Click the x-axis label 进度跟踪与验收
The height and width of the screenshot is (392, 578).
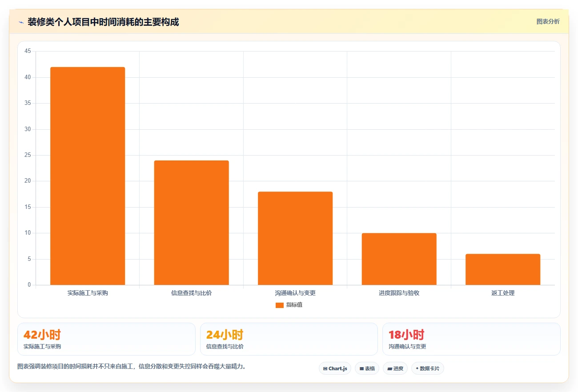(399, 293)
